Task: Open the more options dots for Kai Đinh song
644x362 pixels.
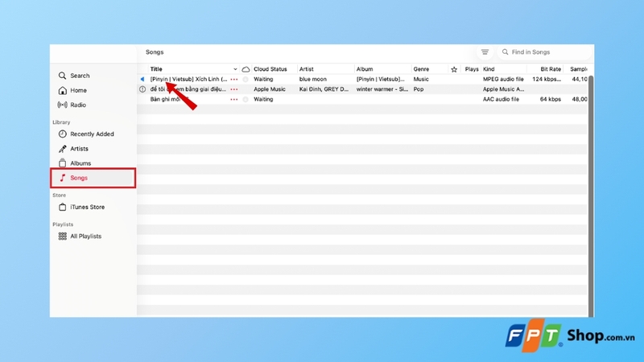Action: [234, 89]
